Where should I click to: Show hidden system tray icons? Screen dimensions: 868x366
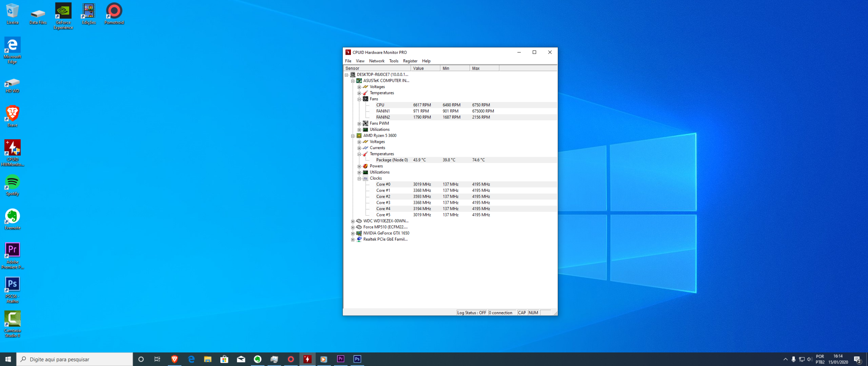(785, 359)
